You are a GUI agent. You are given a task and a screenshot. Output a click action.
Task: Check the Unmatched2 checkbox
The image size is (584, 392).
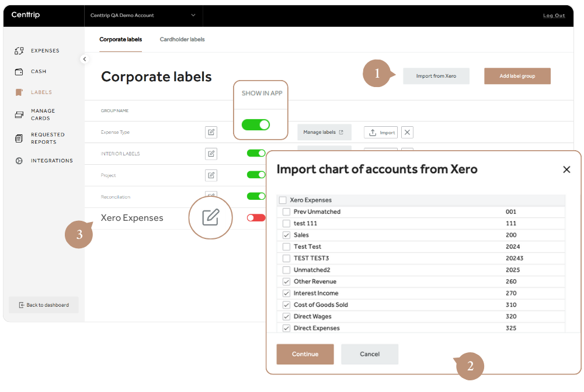pyautogui.click(x=286, y=270)
